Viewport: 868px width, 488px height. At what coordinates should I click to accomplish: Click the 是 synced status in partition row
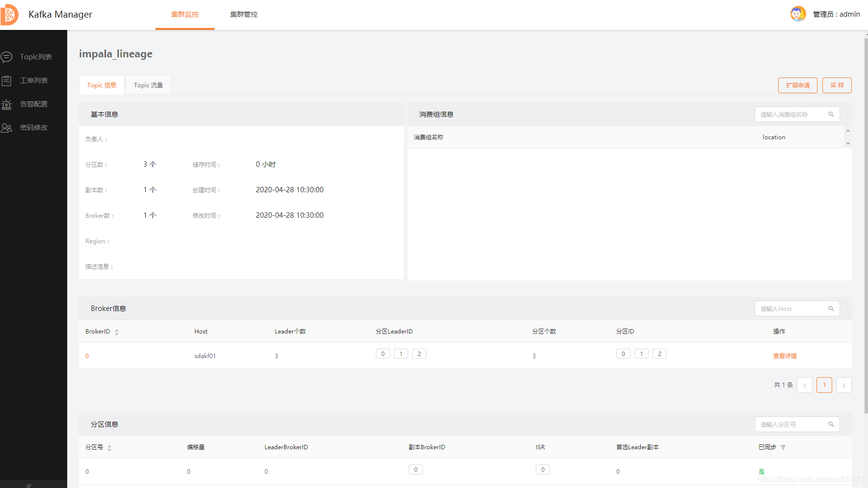coord(762,472)
